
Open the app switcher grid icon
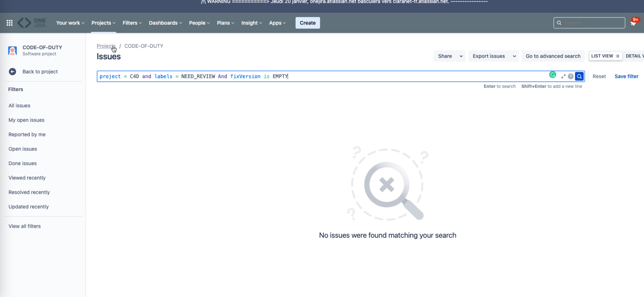click(x=10, y=23)
